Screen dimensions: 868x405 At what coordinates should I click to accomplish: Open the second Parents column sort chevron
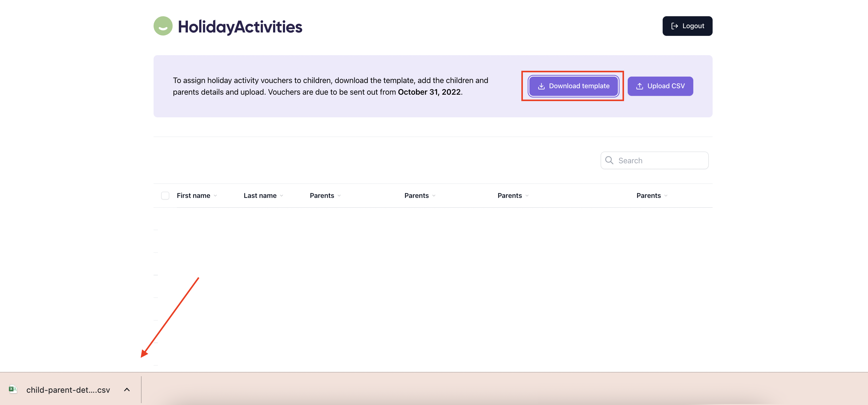tap(434, 196)
